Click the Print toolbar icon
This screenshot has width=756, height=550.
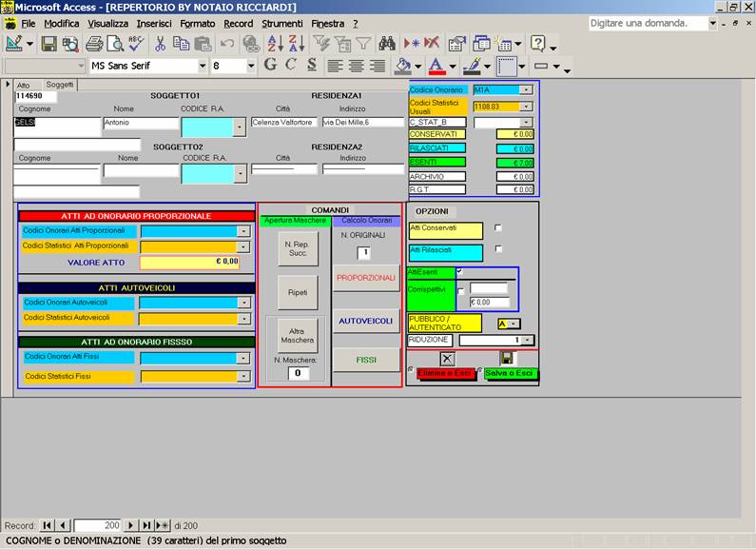pos(94,44)
